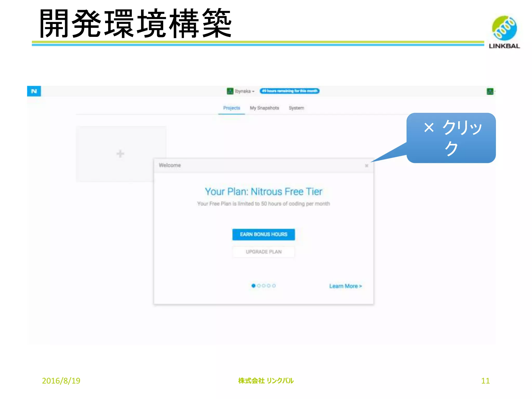Open user avatar menu at top right
The image size is (532, 399).
(490, 91)
